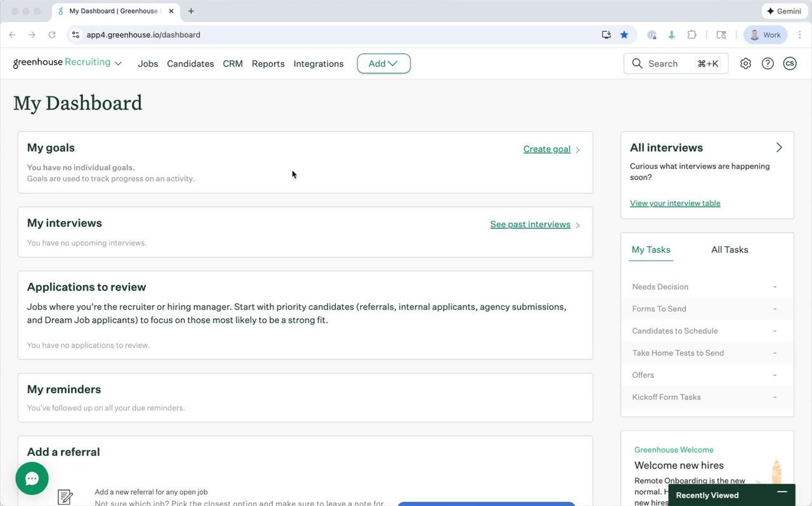Open Take Home Tests to Send row
This screenshot has width=812, height=506.
707,353
